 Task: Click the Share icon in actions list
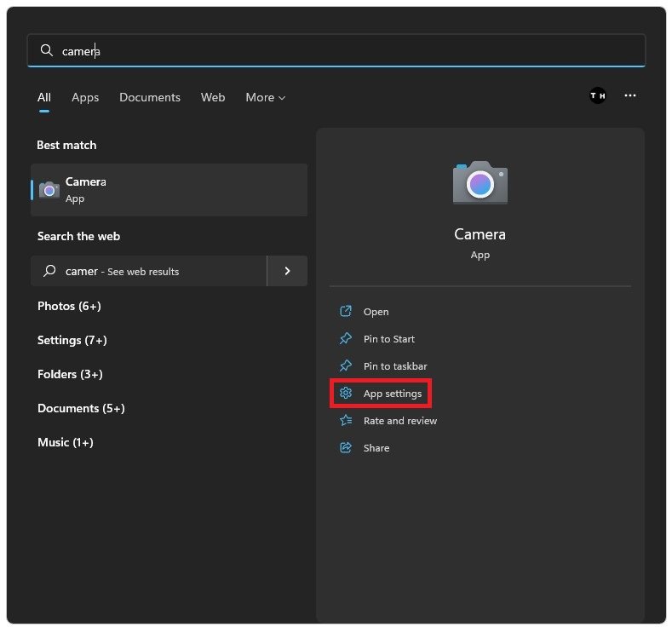click(x=346, y=448)
